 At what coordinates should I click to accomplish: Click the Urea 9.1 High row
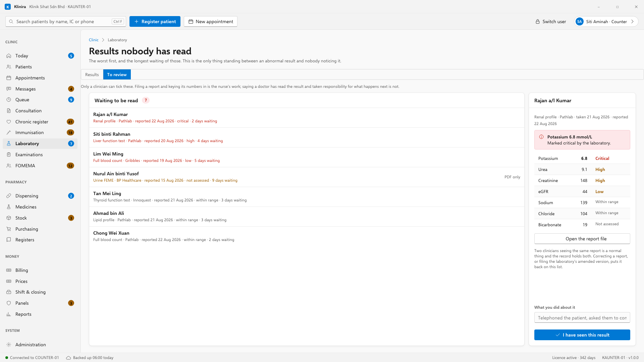pos(582,169)
